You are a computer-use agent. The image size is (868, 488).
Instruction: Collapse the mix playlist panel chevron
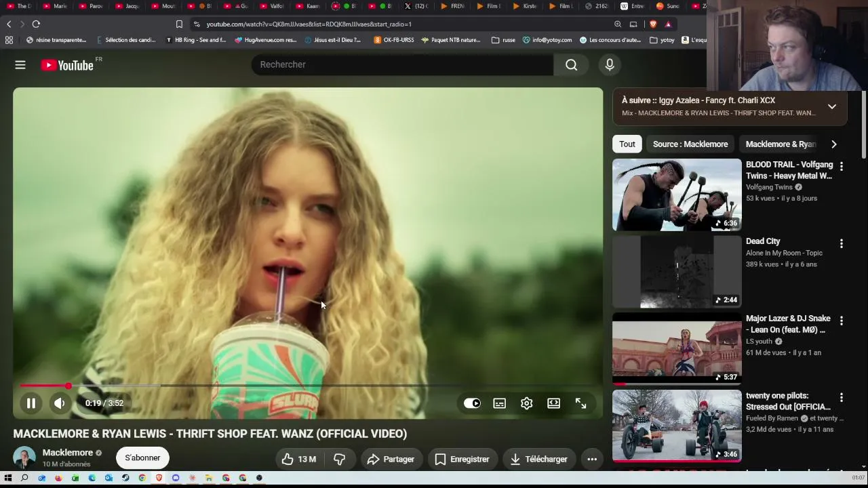tap(832, 106)
